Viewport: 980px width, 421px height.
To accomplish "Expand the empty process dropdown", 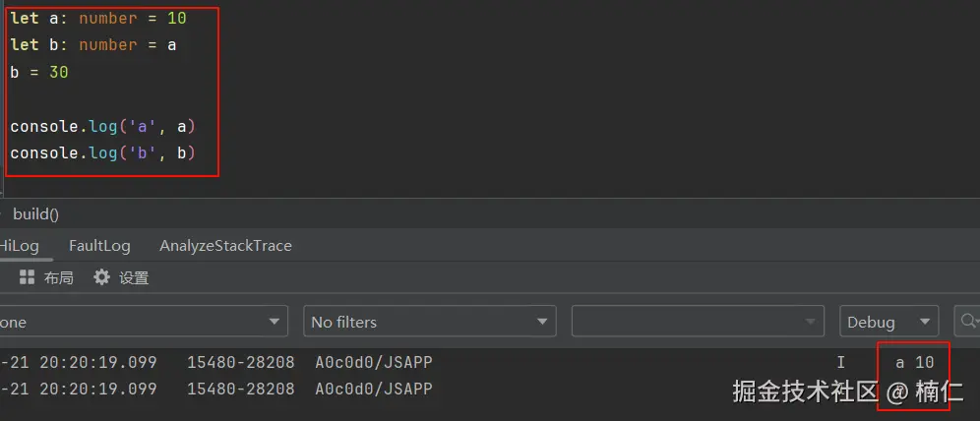I will pos(698,322).
